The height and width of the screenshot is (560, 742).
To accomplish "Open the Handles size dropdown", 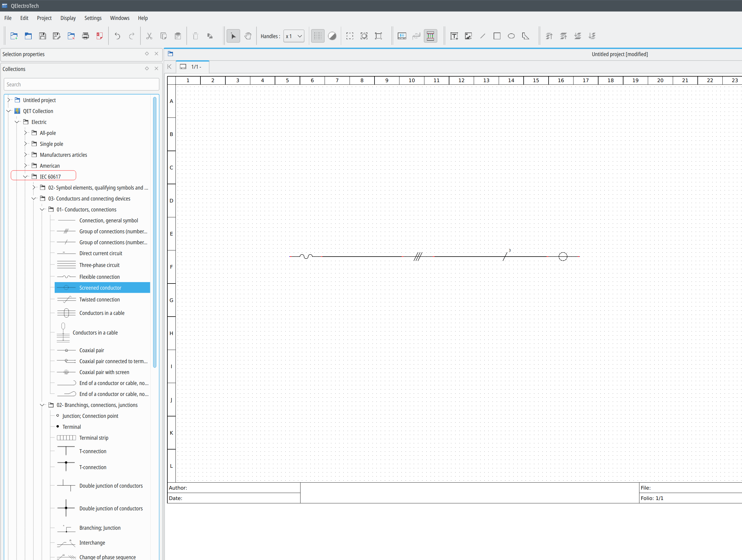I will (294, 36).
